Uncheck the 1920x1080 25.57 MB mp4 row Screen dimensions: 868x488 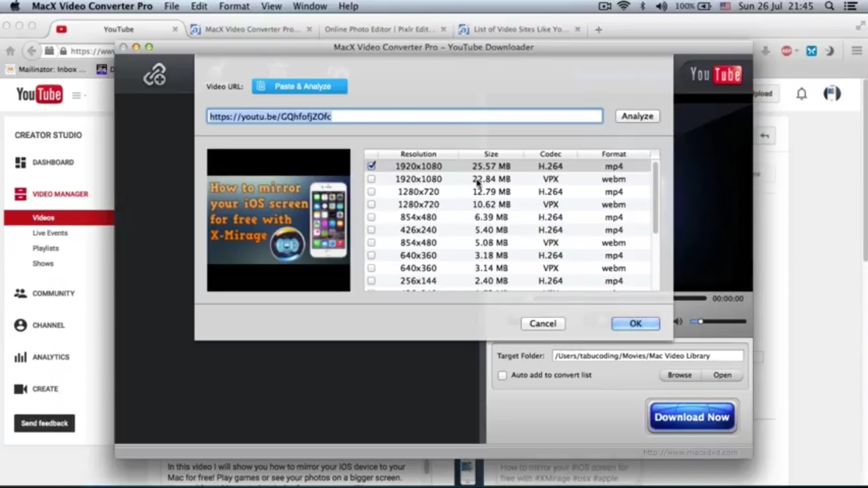point(371,166)
